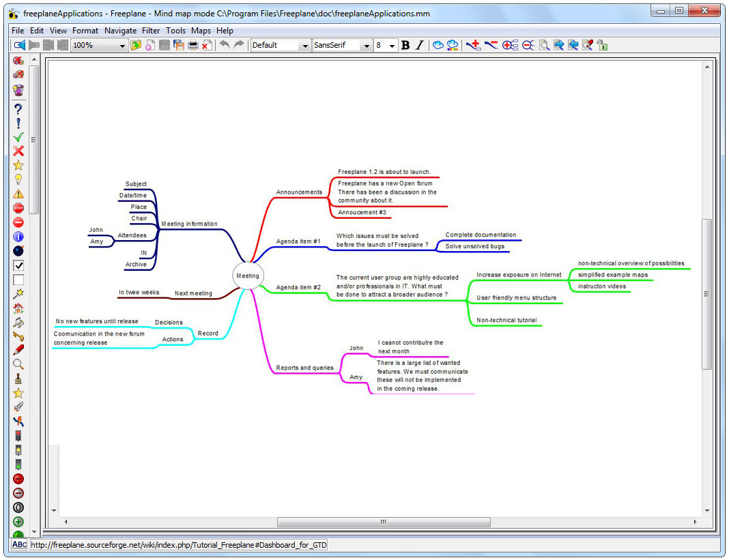The image size is (729, 560).
Task: Add the yellow warning triangle icon
Action: click(x=18, y=194)
